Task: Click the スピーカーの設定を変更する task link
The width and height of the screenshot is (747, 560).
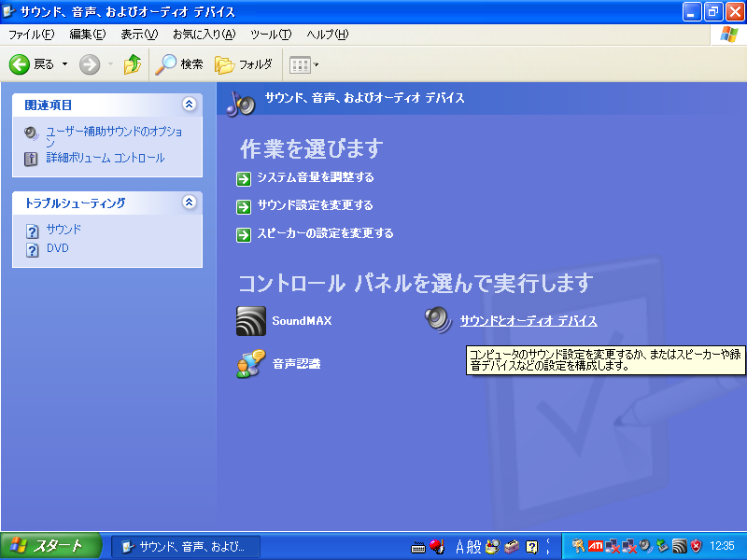Action: (325, 233)
